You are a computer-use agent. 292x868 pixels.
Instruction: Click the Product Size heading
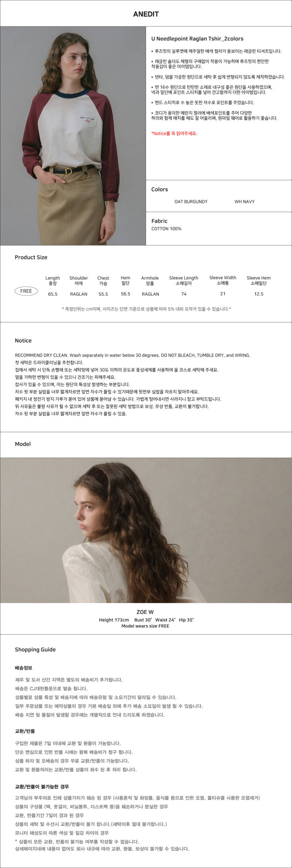(x=31, y=257)
